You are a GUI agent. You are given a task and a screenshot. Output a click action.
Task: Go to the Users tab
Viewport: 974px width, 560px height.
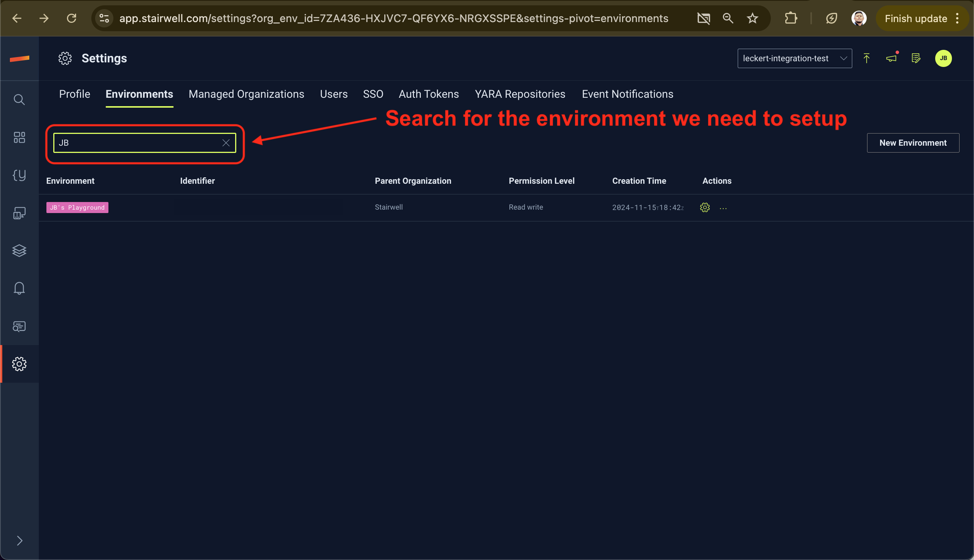(333, 94)
